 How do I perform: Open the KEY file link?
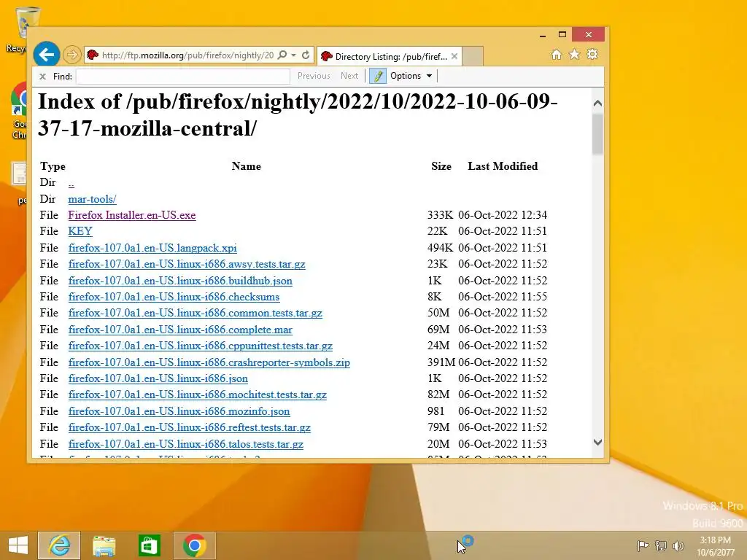(80, 231)
